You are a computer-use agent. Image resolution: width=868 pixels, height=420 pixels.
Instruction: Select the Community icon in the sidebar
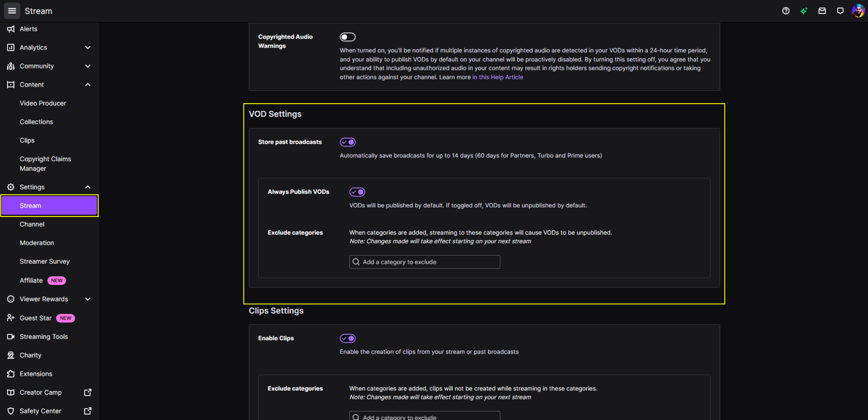(10, 65)
